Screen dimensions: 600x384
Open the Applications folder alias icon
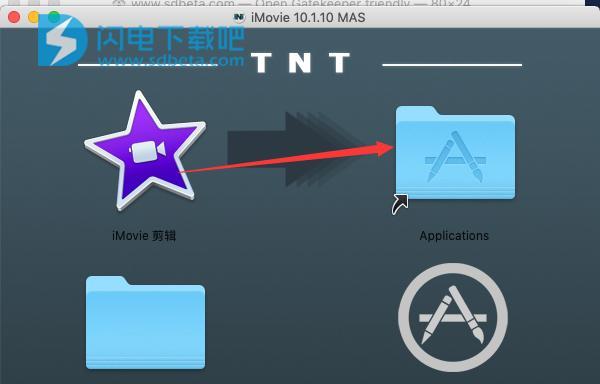[455, 152]
